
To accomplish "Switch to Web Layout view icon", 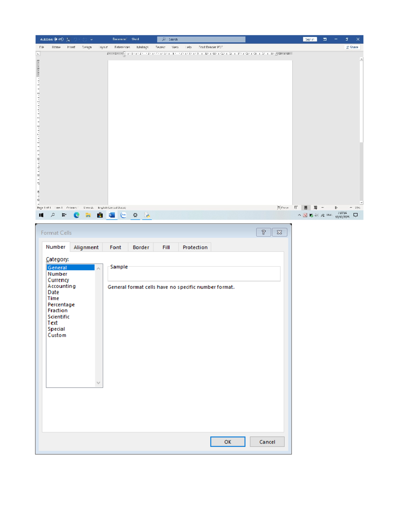I will [315, 207].
